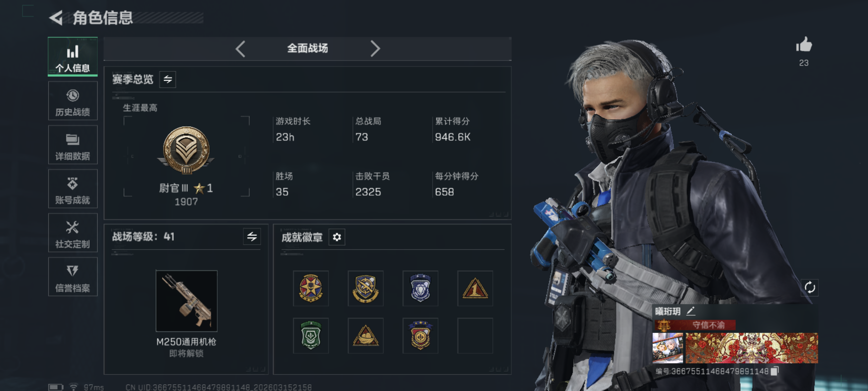This screenshot has height=391, width=868.
Task: Switch to the previous game mode
Action: click(x=240, y=49)
